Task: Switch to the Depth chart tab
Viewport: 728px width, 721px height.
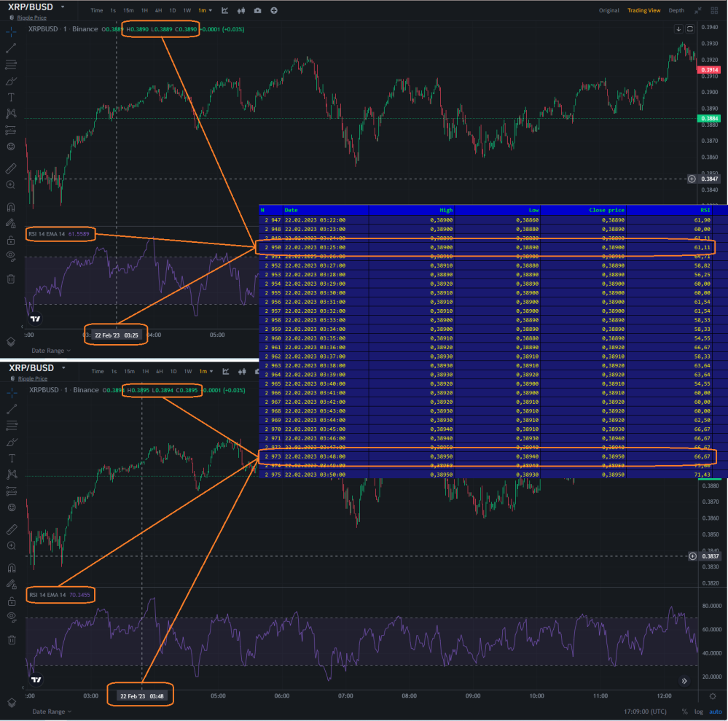Action: point(676,10)
